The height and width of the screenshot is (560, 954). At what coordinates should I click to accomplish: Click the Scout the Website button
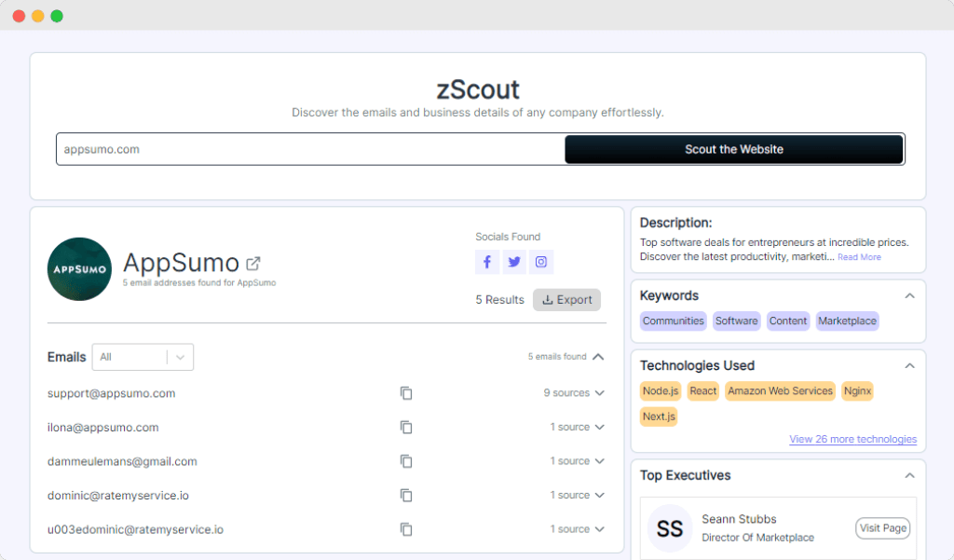tap(734, 149)
